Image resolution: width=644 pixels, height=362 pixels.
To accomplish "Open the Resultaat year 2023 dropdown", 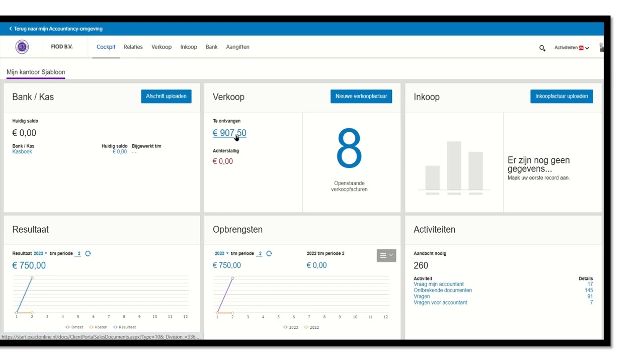I will 40,253.
